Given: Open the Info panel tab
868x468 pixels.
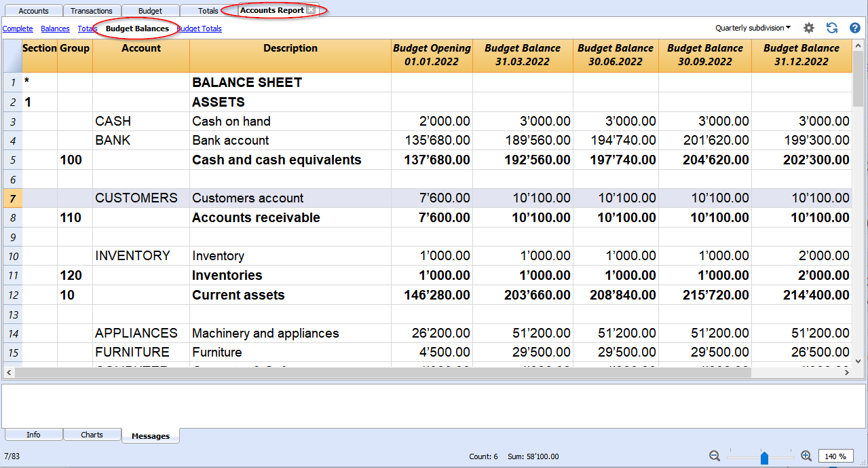Looking at the screenshot, I should pos(33,435).
